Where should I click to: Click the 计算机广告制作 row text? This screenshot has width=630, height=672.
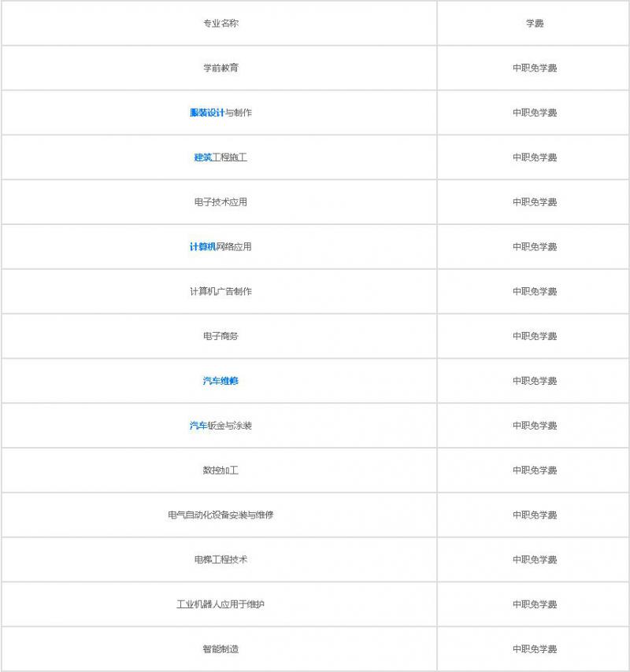[220, 292]
